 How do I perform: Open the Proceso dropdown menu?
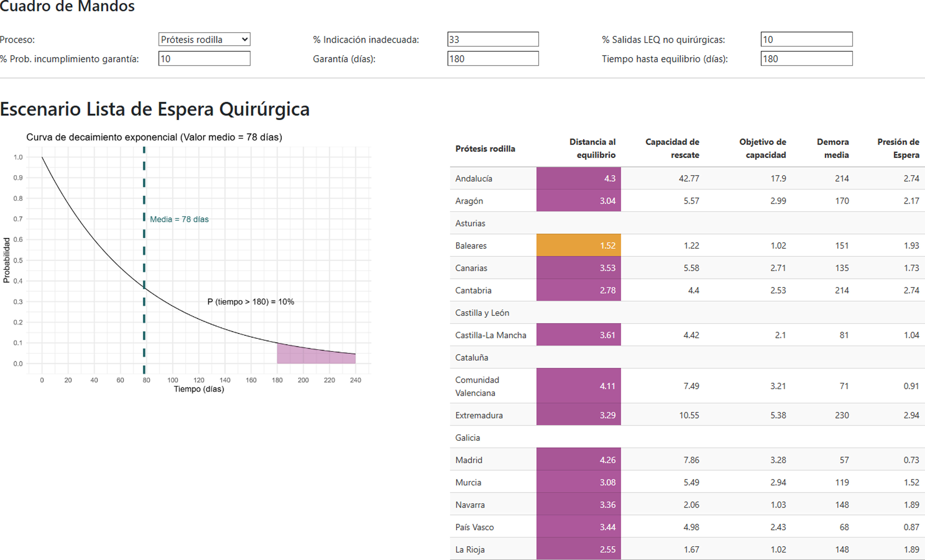[x=204, y=39]
